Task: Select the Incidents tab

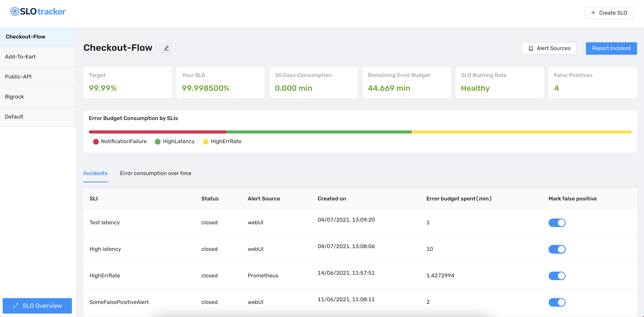Action: point(95,173)
